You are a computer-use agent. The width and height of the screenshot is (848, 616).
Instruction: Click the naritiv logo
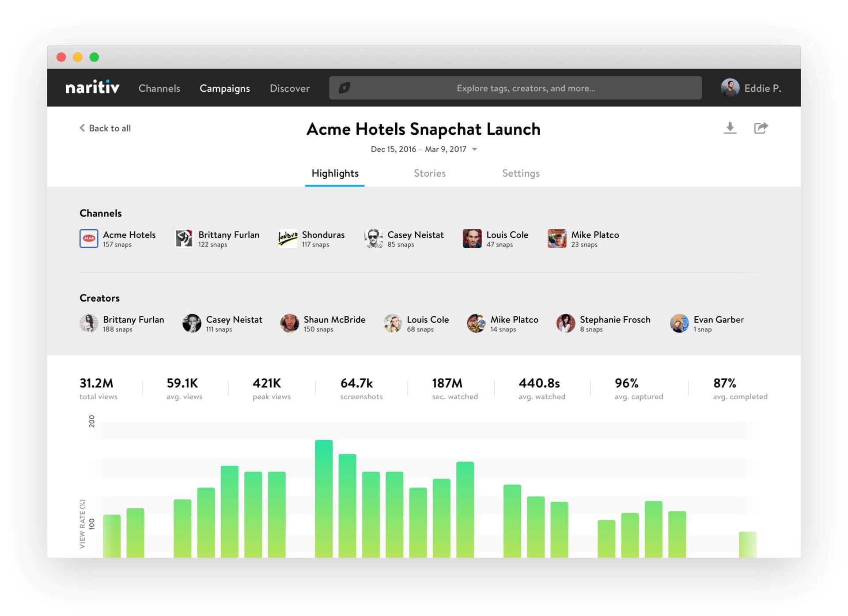92,87
